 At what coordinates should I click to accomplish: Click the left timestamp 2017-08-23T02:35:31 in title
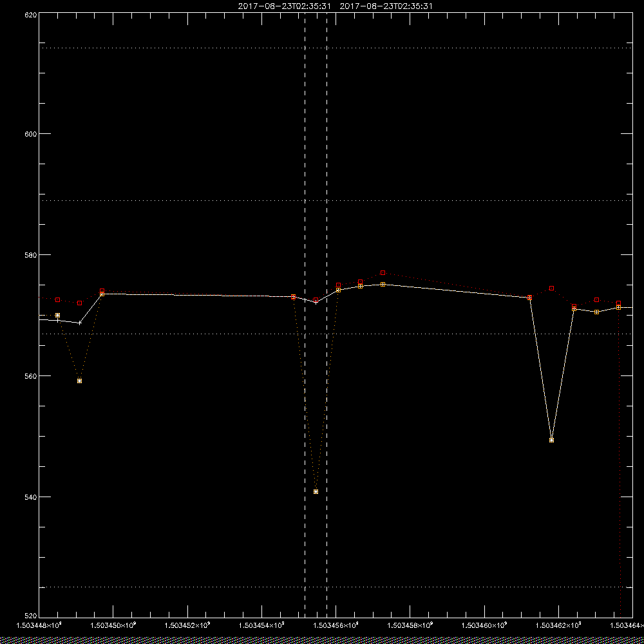click(x=284, y=6)
